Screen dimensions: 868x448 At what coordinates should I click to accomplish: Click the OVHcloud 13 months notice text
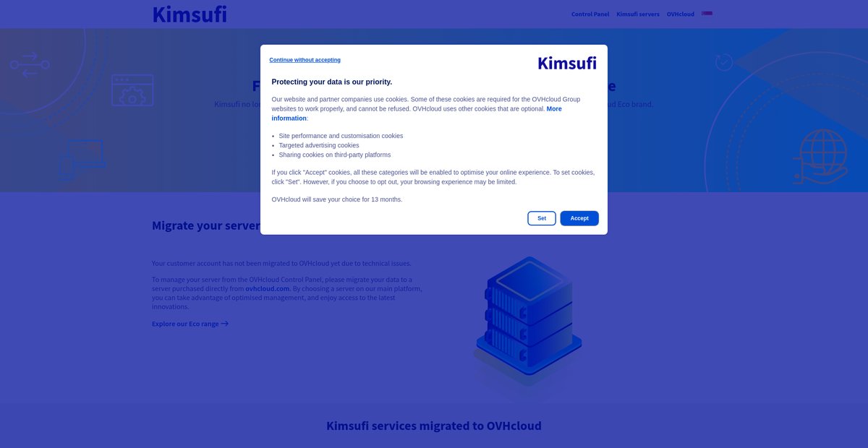337,199
